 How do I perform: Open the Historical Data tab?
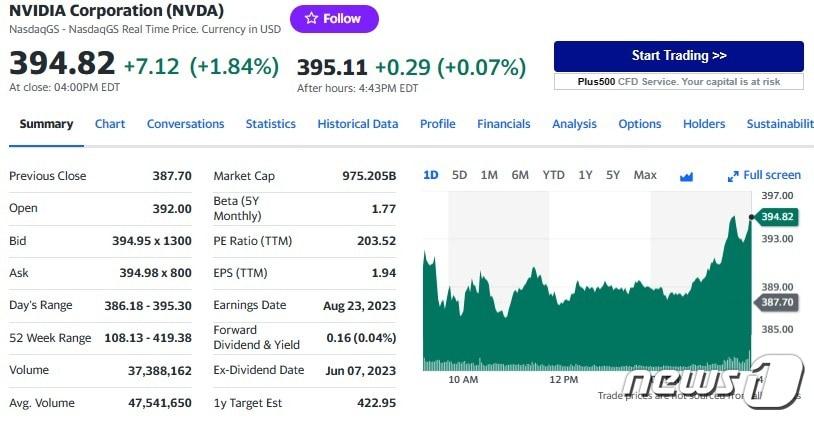358,124
